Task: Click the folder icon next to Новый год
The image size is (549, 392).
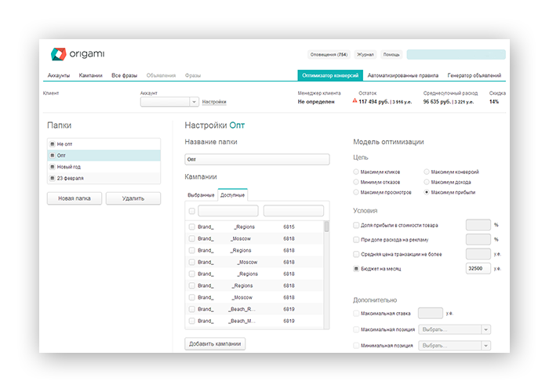Action: [x=53, y=166]
